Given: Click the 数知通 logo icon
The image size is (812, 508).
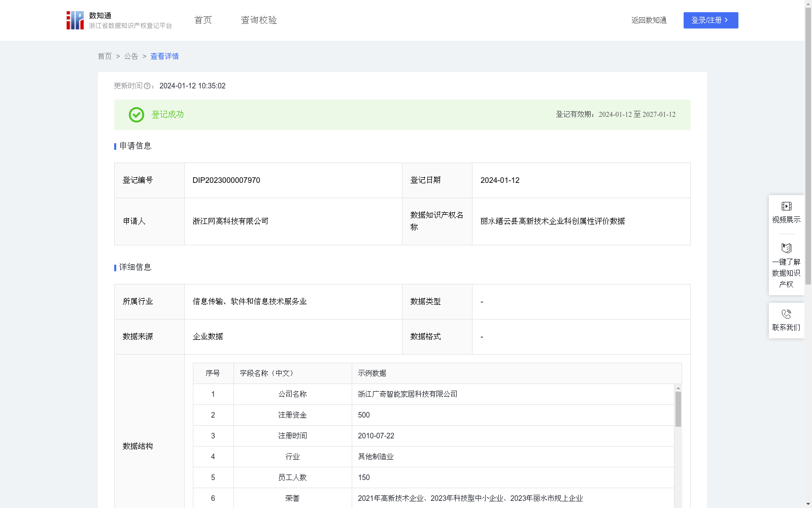Looking at the screenshot, I should (75, 20).
